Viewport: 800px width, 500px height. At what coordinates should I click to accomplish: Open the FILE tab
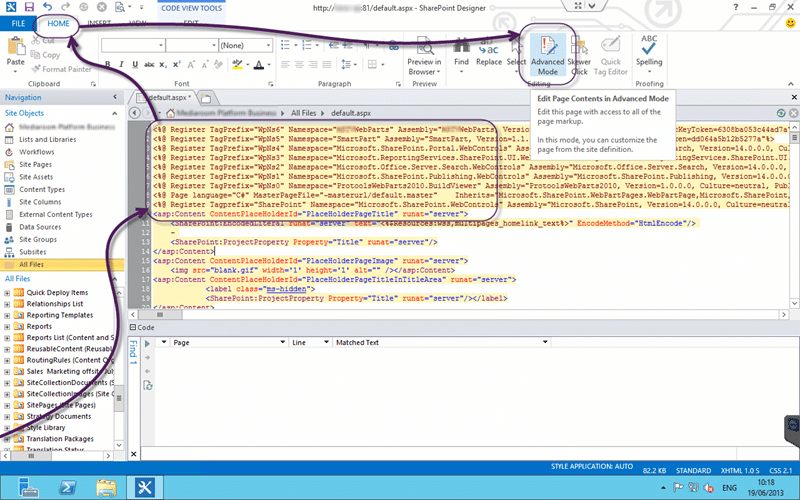tap(18, 23)
